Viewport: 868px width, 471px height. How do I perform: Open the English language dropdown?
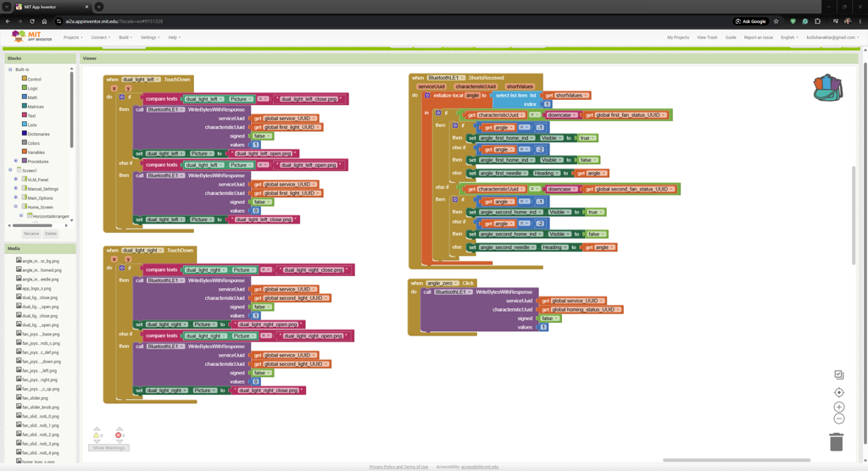(x=789, y=37)
